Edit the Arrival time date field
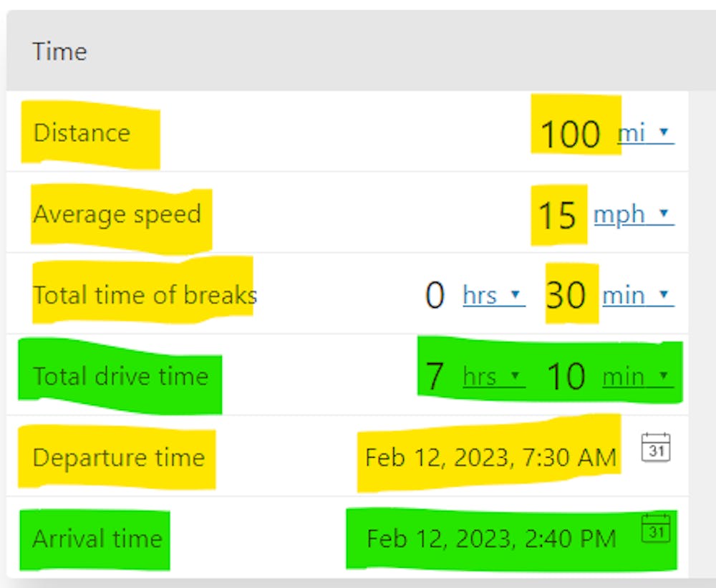Image resolution: width=716 pixels, height=588 pixels. tap(490, 539)
